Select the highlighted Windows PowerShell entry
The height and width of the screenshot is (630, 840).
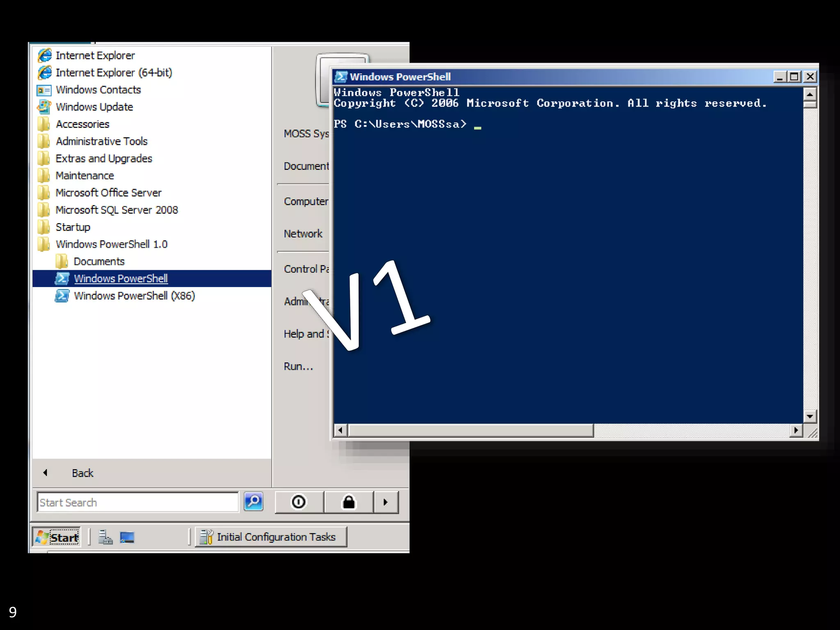pyautogui.click(x=121, y=278)
